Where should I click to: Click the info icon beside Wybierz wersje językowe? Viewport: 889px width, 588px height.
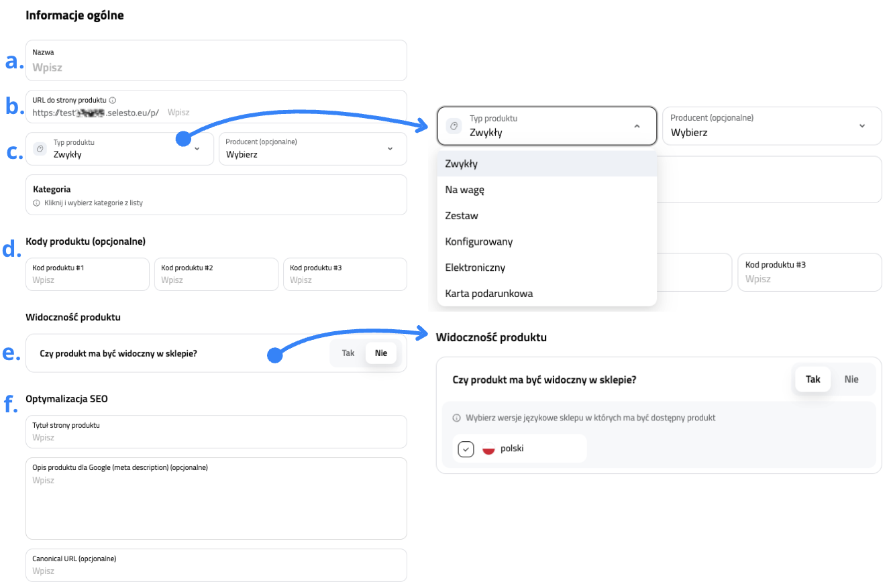(457, 418)
